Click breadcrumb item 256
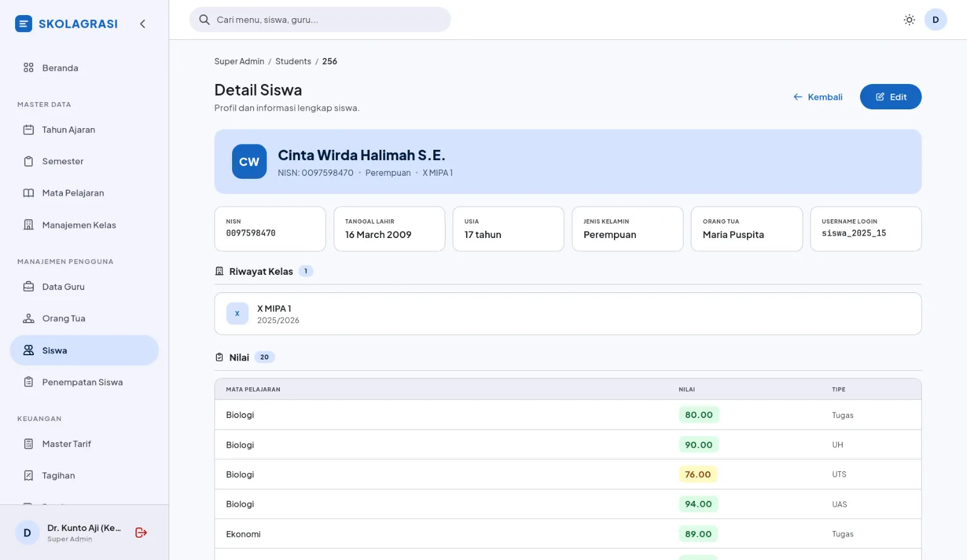 (329, 62)
